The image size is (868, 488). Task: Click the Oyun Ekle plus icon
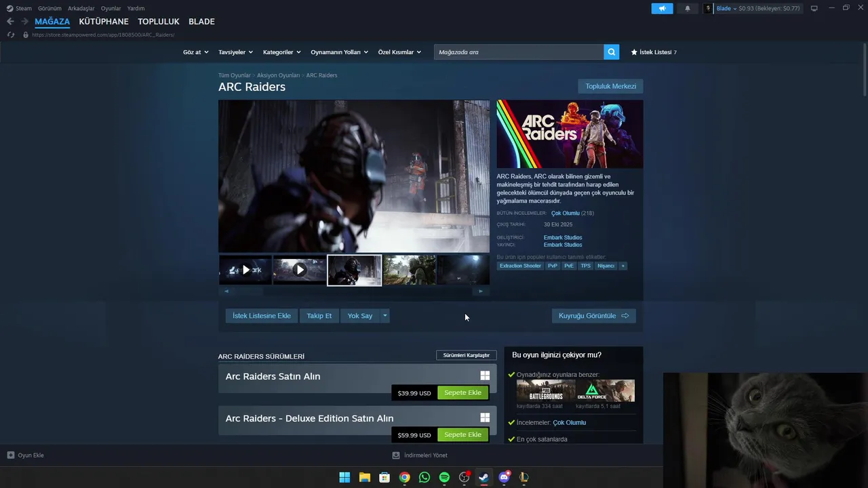(x=11, y=455)
